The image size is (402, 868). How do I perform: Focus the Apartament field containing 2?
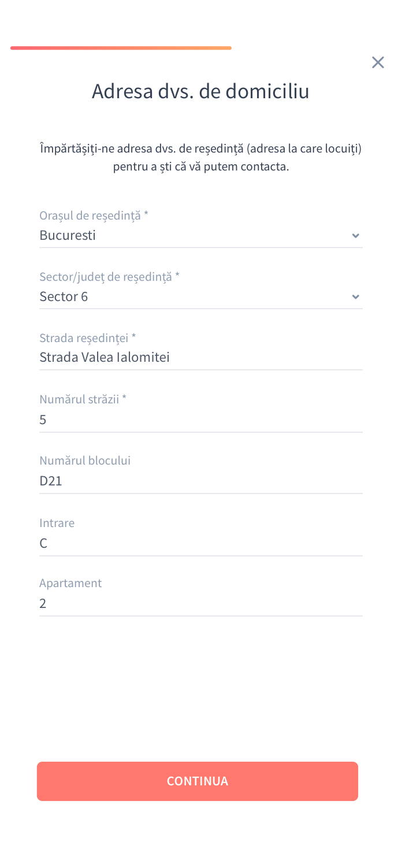pyautogui.click(x=200, y=604)
